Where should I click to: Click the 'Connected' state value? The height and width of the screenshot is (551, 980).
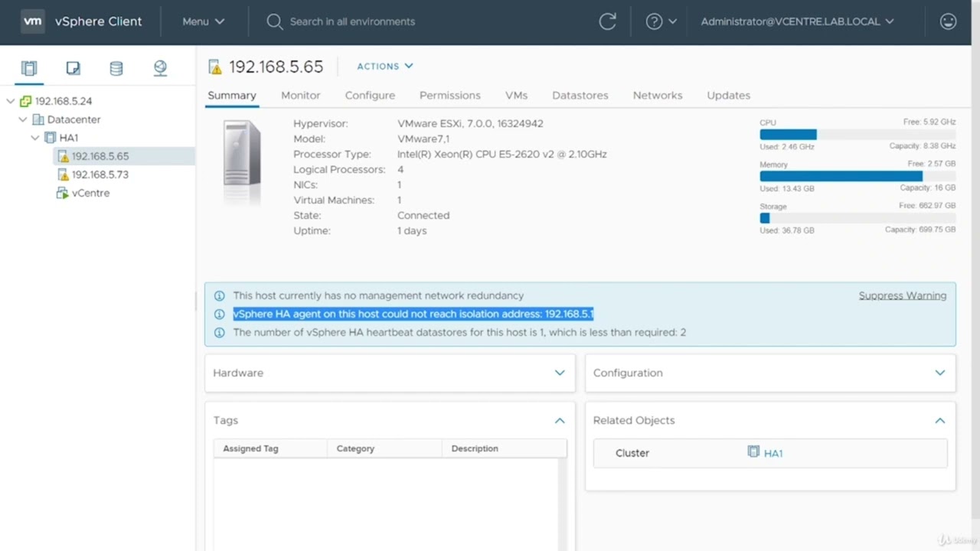[x=423, y=215]
